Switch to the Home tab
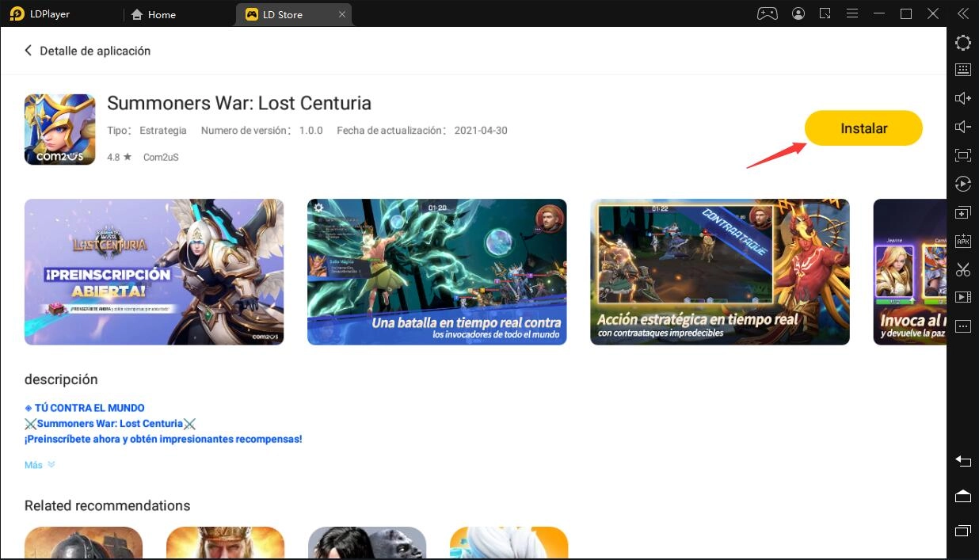979x560 pixels. click(153, 14)
